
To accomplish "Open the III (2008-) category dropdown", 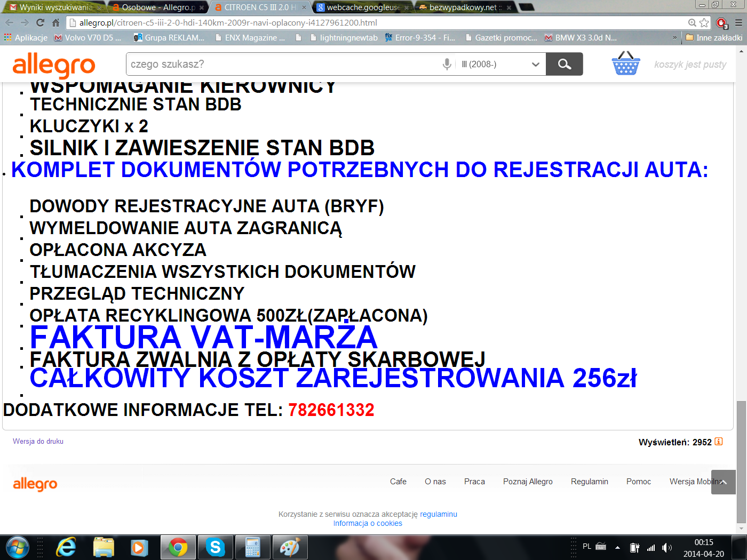I will point(500,64).
